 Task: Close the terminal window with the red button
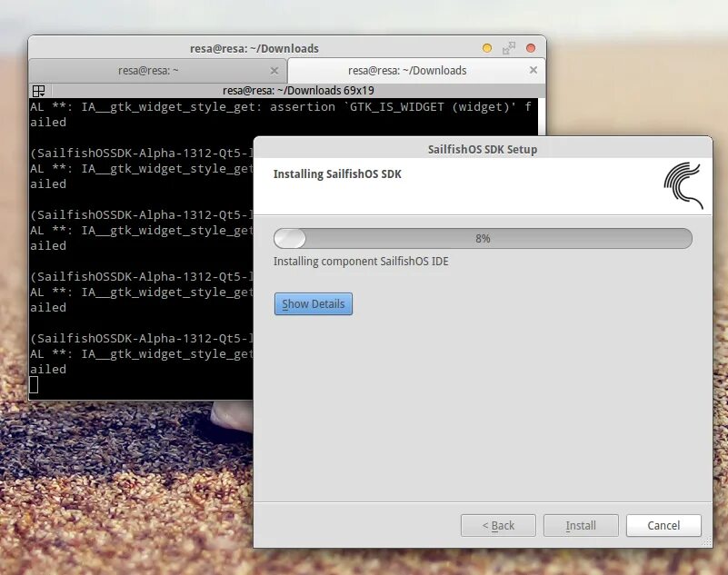[531, 48]
